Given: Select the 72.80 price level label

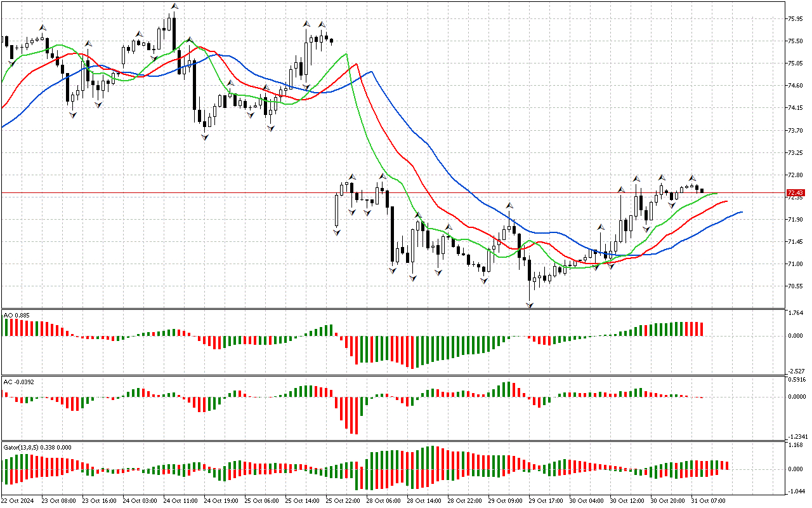Looking at the screenshot, I should click(x=795, y=175).
